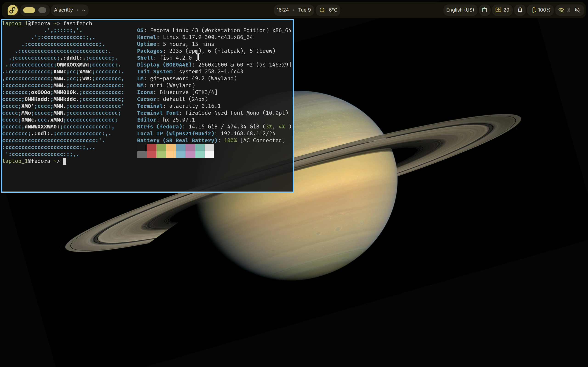Click the muted volume icon

577,10
